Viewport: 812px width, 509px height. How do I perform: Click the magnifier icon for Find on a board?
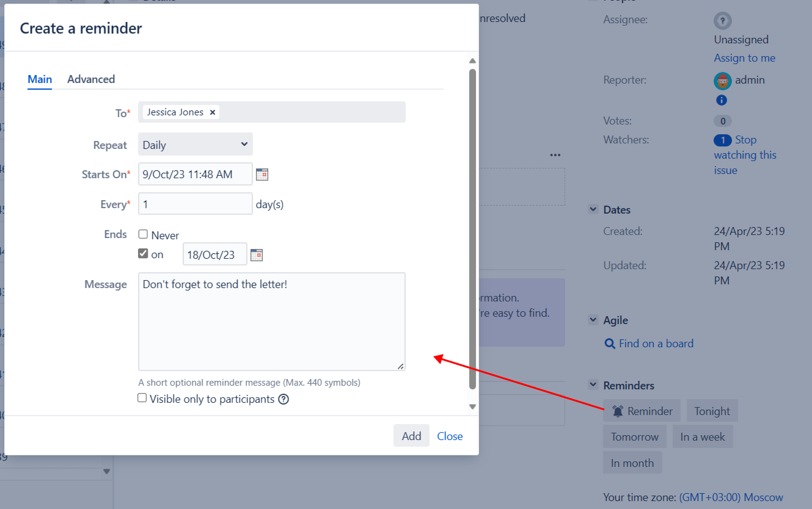[609, 343]
